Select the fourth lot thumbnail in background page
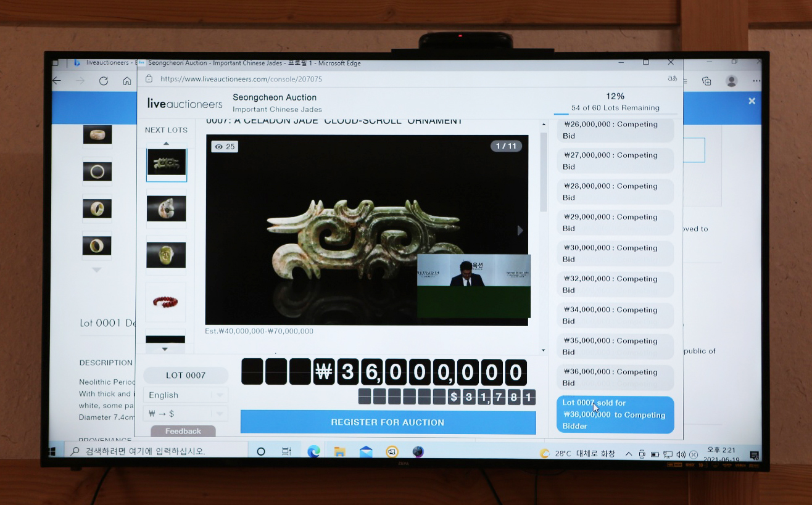This screenshot has height=505, width=812. (x=97, y=245)
